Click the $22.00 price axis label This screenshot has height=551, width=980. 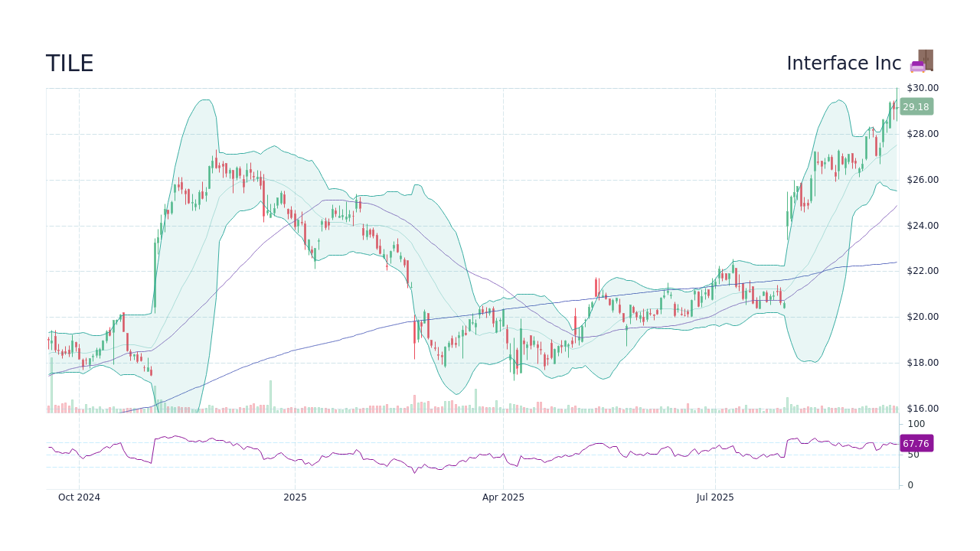click(923, 271)
